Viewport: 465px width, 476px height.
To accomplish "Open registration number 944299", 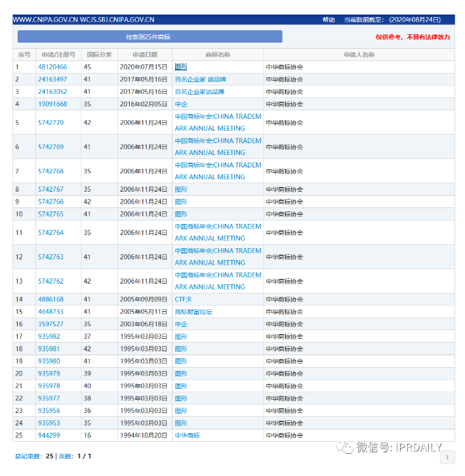I will [x=49, y=436].
